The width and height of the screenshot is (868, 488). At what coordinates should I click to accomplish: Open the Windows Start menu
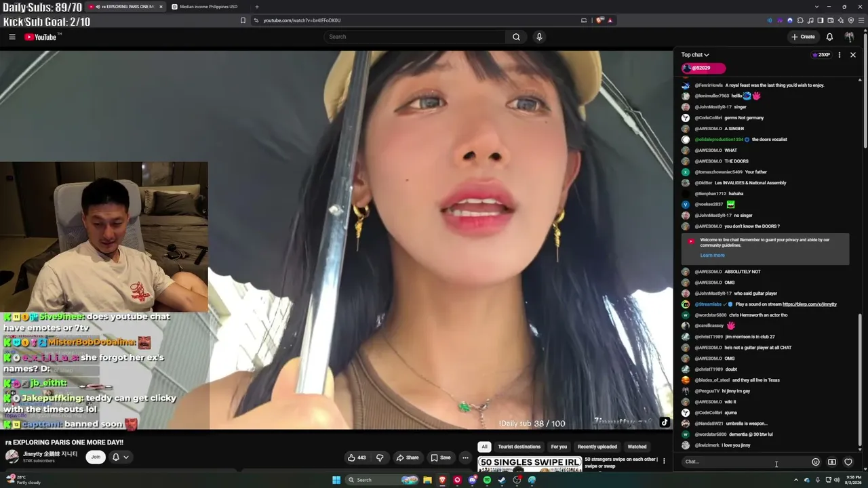(336, 480)
